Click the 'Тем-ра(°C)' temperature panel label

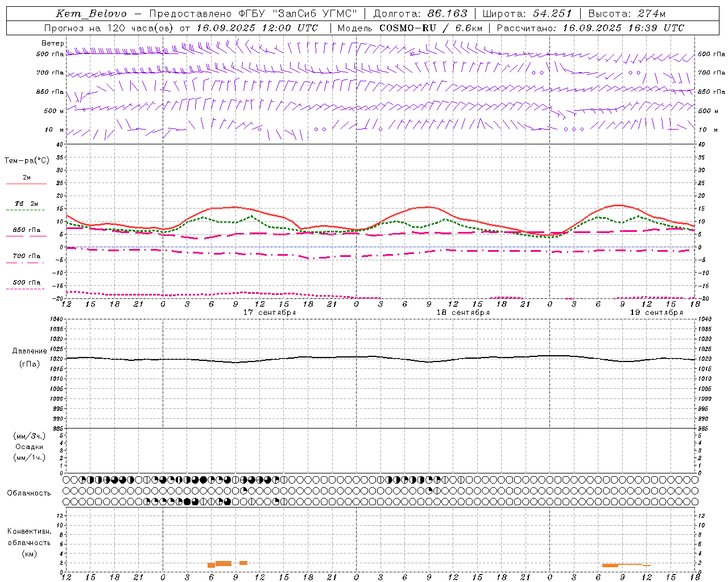point(27,161)
